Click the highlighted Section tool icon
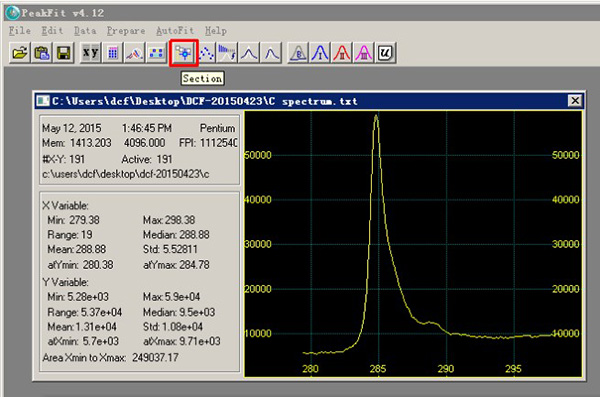This screenshot has width=600, height=397. point(184,53)
